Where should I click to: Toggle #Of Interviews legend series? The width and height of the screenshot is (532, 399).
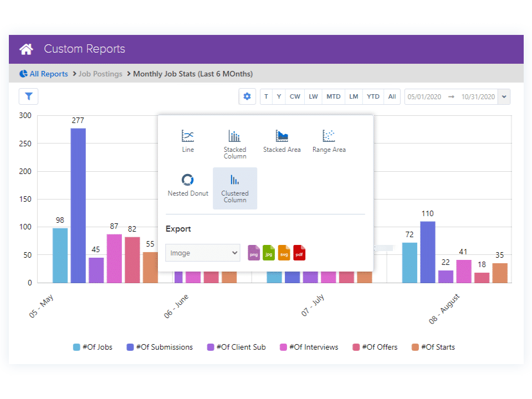click(309, 347)
